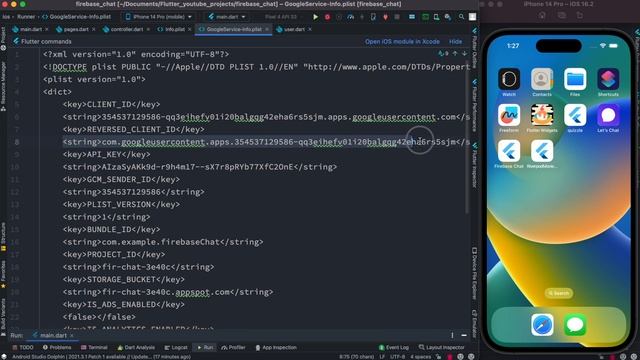The width and height of the screenshot is (640, 360).
Task: Open the main.dart run configuration dropdown
Action: click(227, 17)
